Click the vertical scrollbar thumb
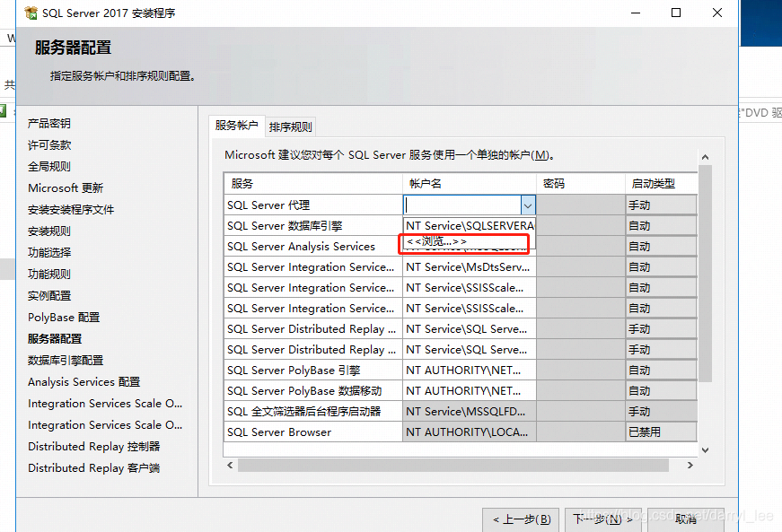 point(705,274)
